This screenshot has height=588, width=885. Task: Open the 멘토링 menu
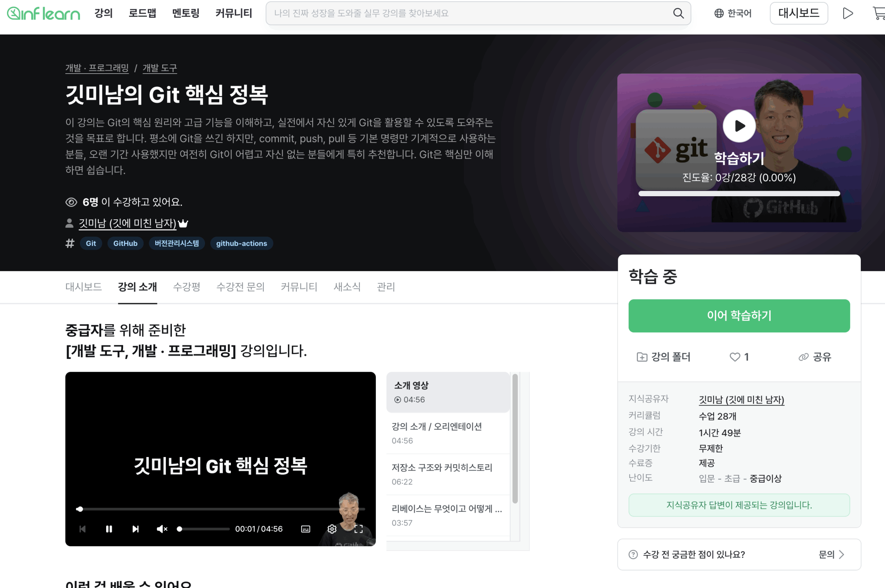(186, 13)
